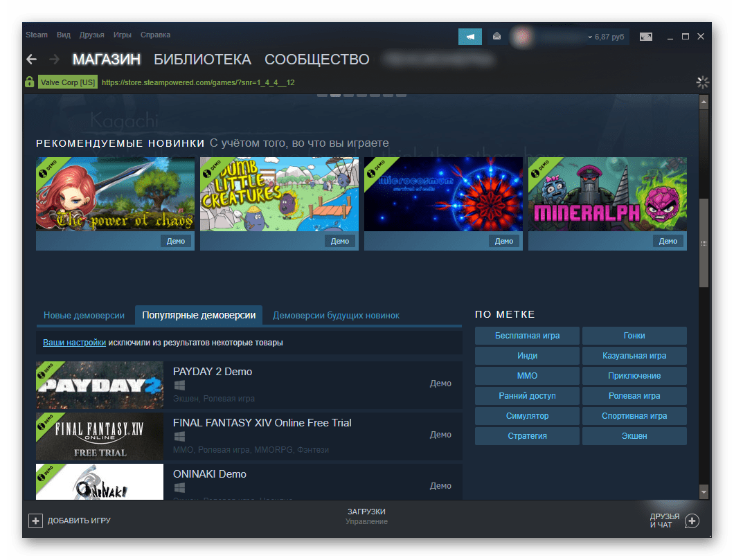Click Windows icon under ONINAKI Demo
Screen dimensions: 734x560
(x=179, y=487)
